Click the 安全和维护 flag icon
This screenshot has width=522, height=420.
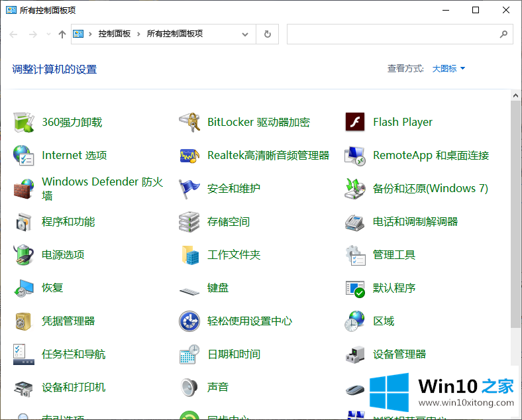point(189,189)
